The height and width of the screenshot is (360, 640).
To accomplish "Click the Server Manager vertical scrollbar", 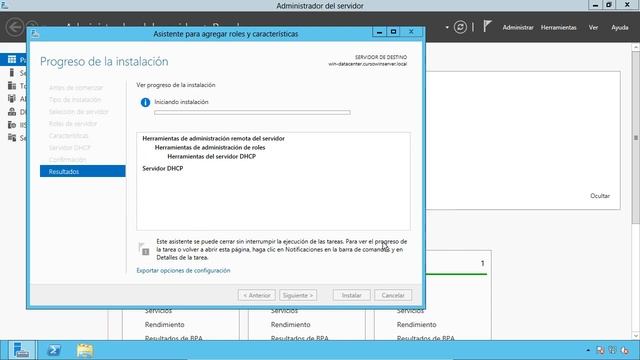I will click(x=636, y=137).
